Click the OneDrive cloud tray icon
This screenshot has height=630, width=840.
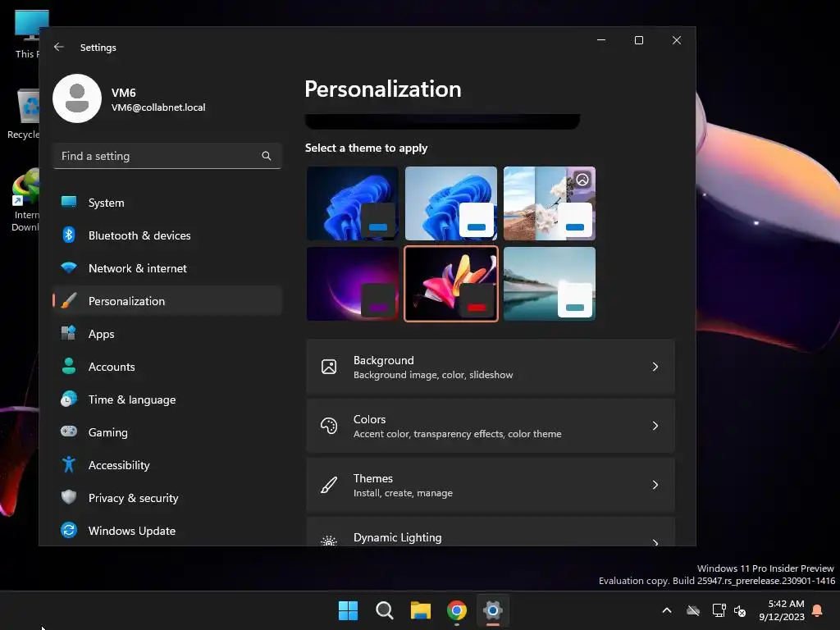coord(693,610)
